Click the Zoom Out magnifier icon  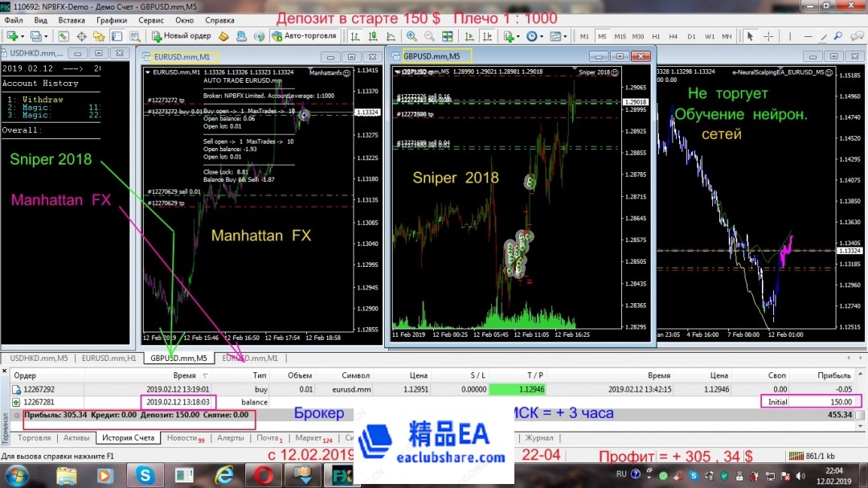429,36
